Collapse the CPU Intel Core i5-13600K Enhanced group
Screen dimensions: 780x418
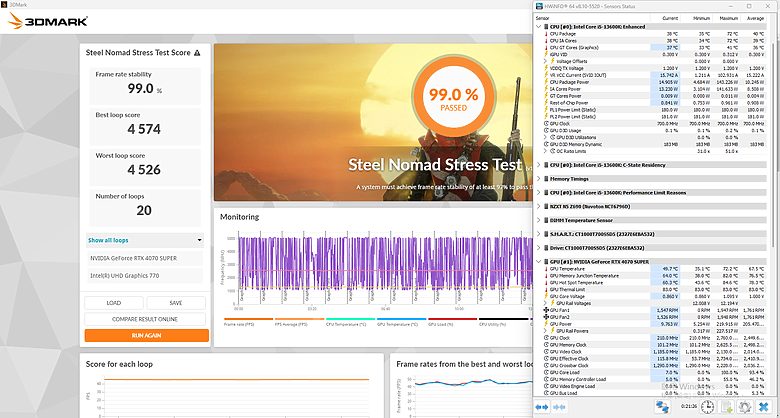(539, 27)
